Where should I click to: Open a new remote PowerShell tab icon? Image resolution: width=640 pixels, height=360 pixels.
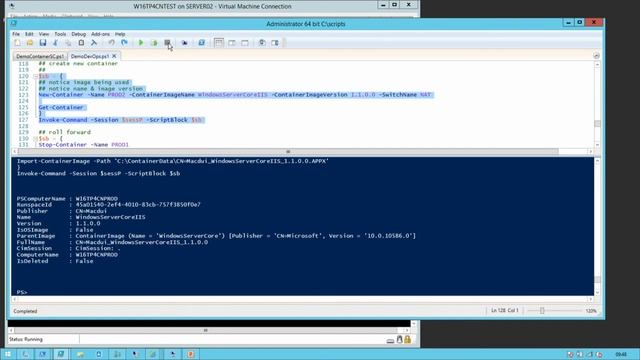point(184,43)
